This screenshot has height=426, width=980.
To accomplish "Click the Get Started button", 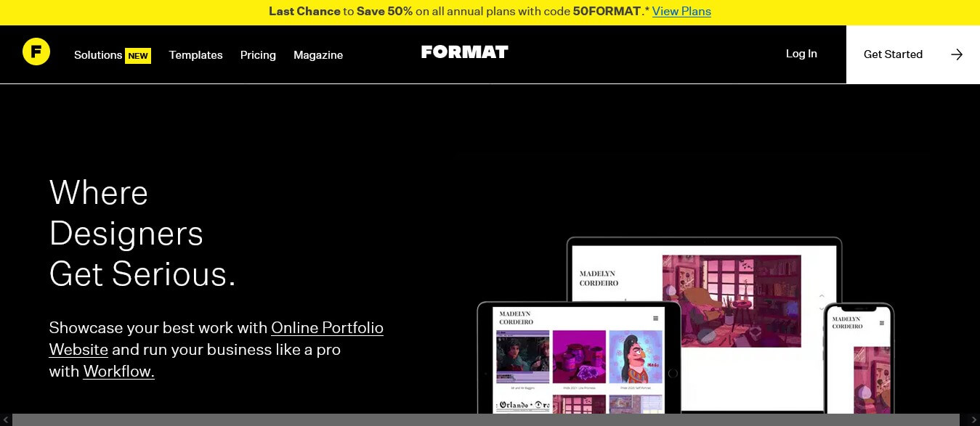I will tap(913, 54).
